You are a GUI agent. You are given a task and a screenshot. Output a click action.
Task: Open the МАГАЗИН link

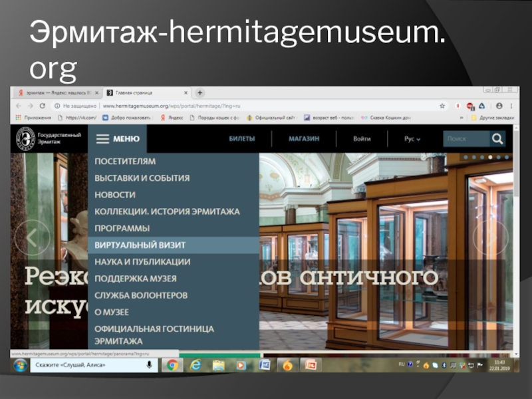tap(304, 139)
